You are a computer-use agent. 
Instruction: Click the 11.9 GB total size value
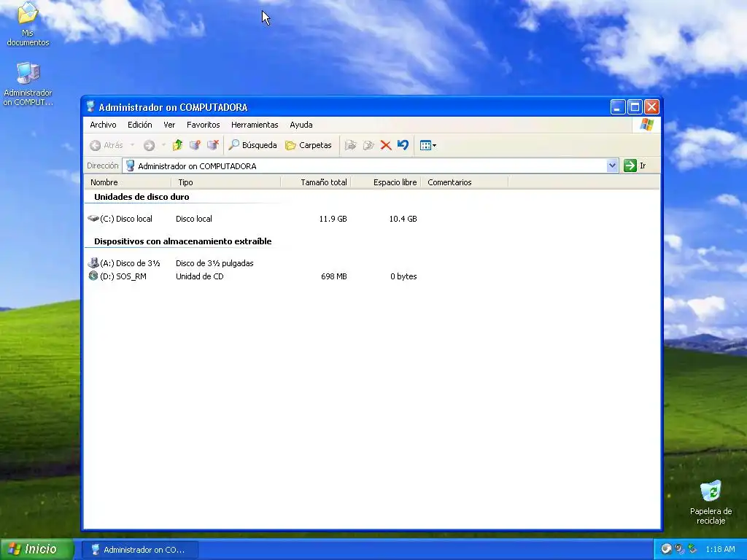click(333, 219)
